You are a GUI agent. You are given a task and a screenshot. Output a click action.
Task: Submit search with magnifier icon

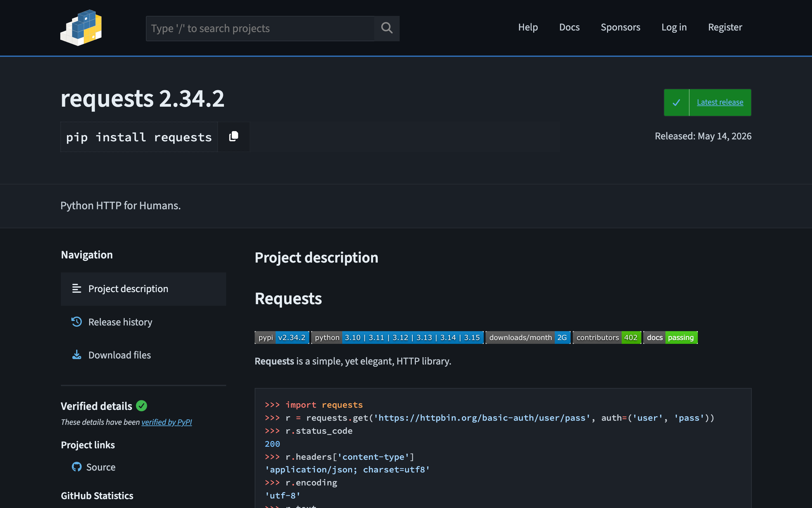click(x=387, y=28)
